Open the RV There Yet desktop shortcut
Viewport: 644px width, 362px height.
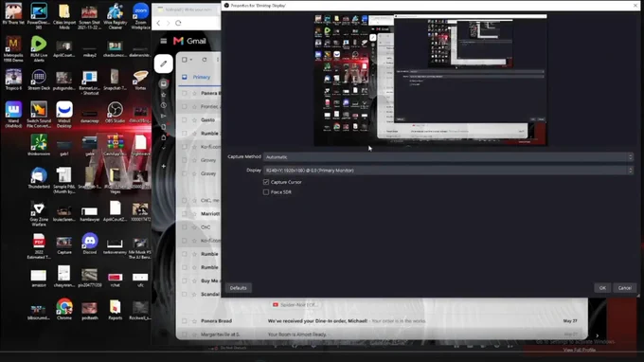(x=13, y=14)
